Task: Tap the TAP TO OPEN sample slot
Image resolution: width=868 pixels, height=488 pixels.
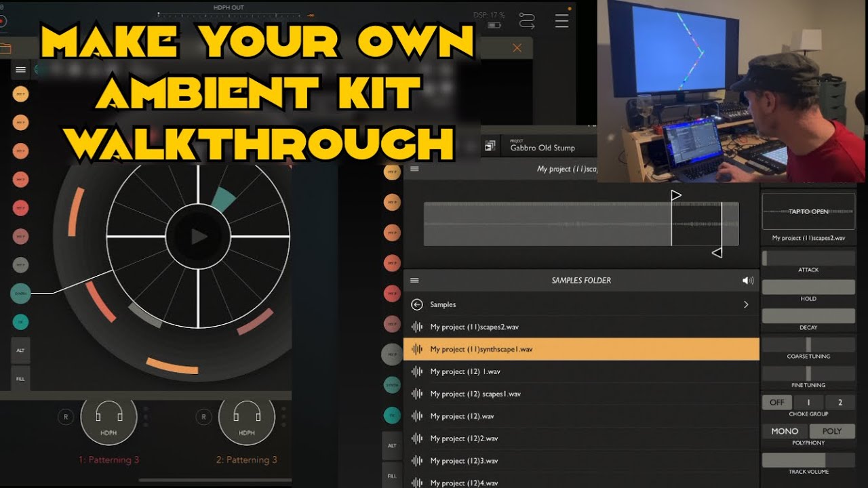Action: 808,211
